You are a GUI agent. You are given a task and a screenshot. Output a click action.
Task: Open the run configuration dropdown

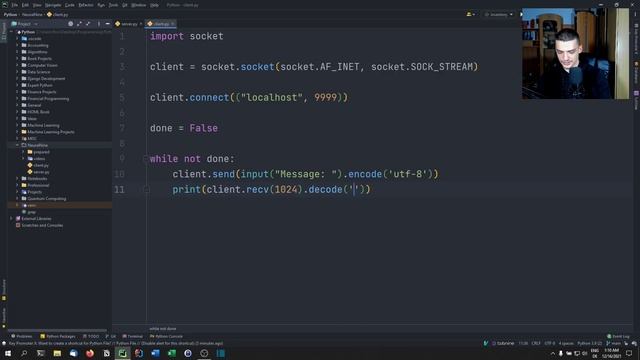[499, 14]
